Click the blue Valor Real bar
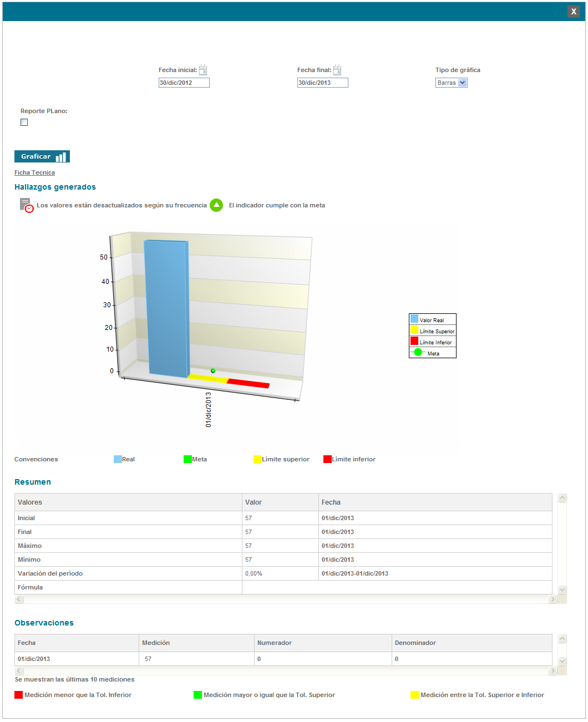This screenshot has width=588, height=722. [166, 308]
